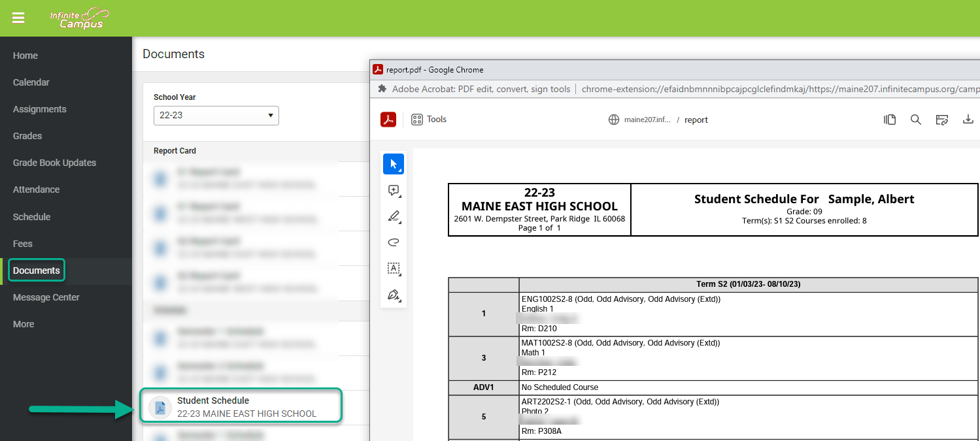Click the Adobe Acrobat extension puzzle icon
Screen dimensions: 980x441
(382, 89)
